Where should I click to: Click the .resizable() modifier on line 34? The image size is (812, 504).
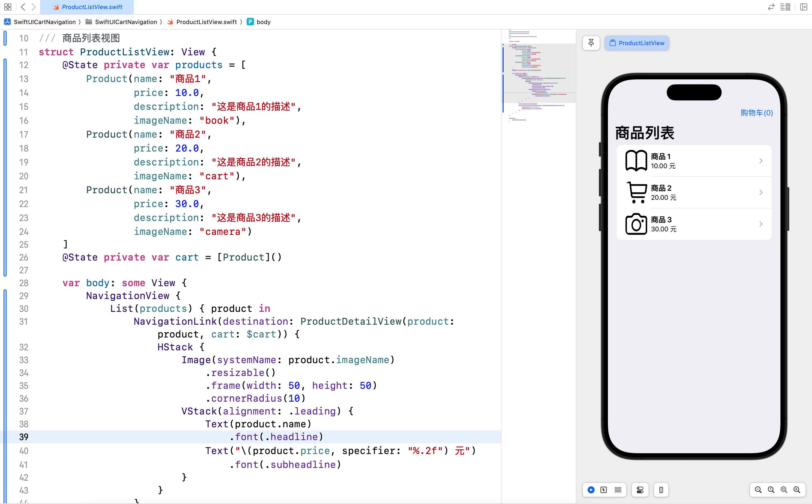point(240,373)
